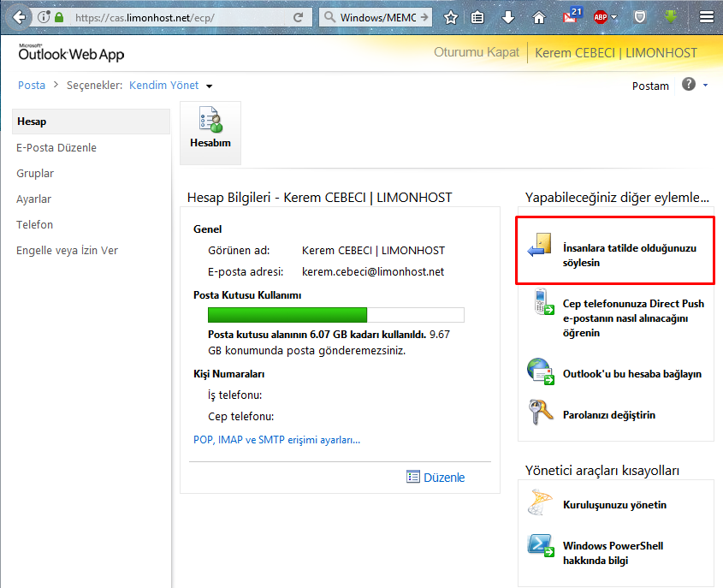Click the Düzenle edit list icon
This screenshot has height=588, width=723.
point(412,477)
